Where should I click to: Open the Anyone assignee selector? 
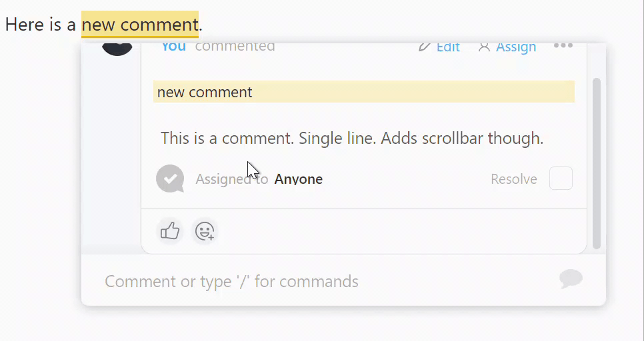(299, 179)
